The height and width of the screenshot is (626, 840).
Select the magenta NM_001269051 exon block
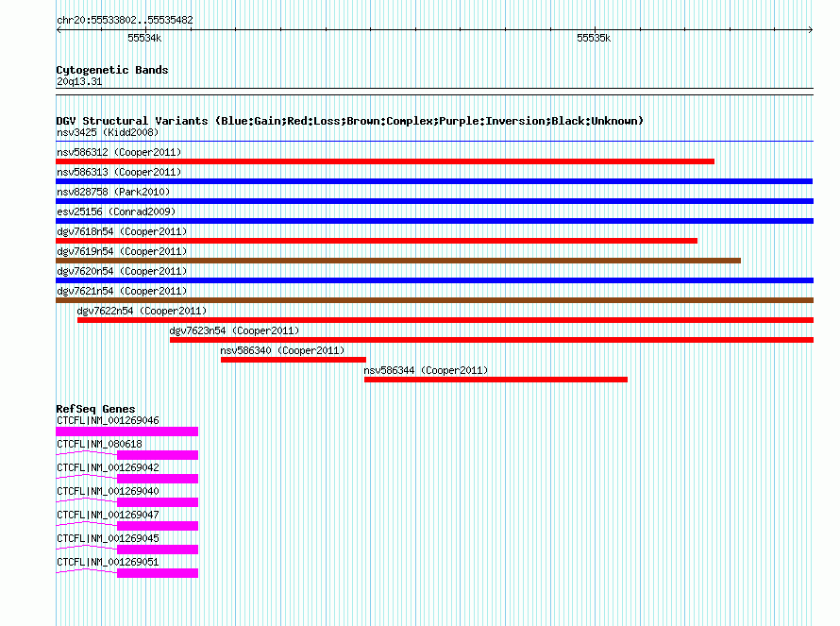point(158,573)
